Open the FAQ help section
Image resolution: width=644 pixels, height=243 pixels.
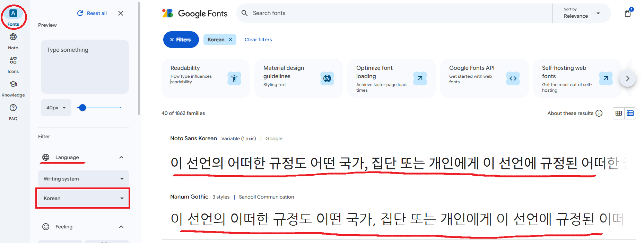click(x=13, y=112)
